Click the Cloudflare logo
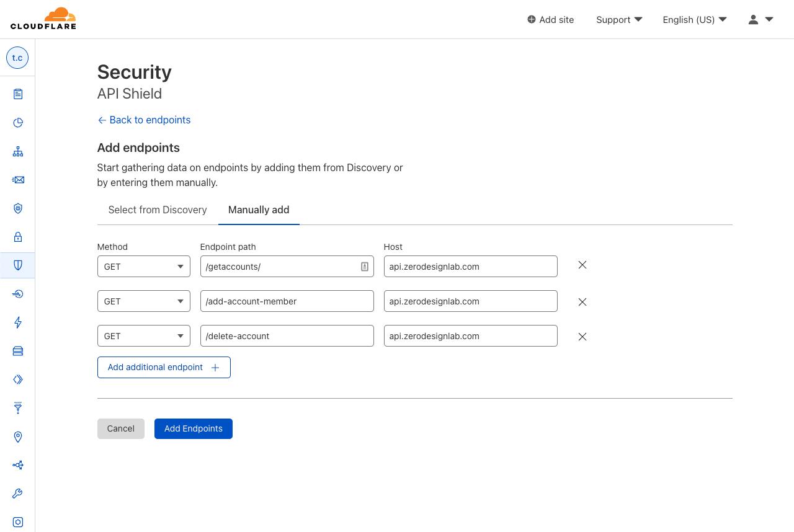The width and height of the screenshot is (794, 532). tap(43, 19)
